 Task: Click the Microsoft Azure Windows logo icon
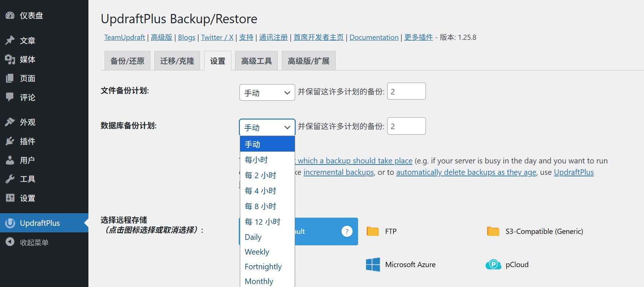tap(373, 264)
